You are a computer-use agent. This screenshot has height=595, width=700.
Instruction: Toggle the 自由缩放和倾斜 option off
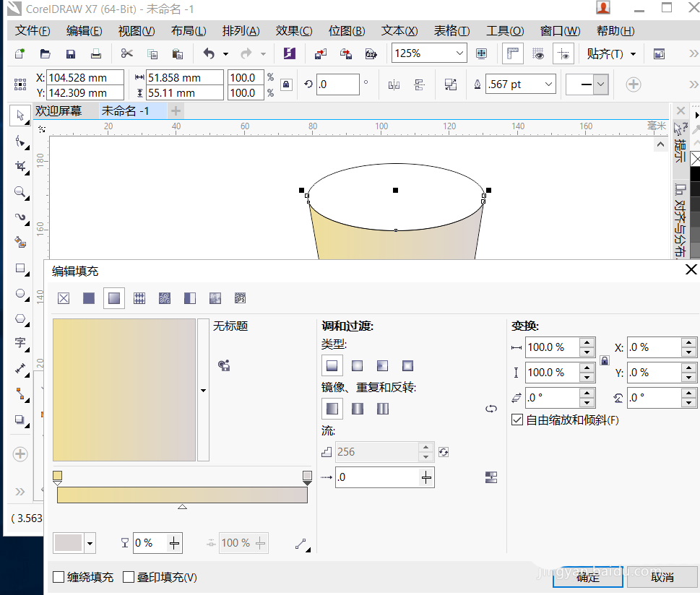click(x=517, y=420)
